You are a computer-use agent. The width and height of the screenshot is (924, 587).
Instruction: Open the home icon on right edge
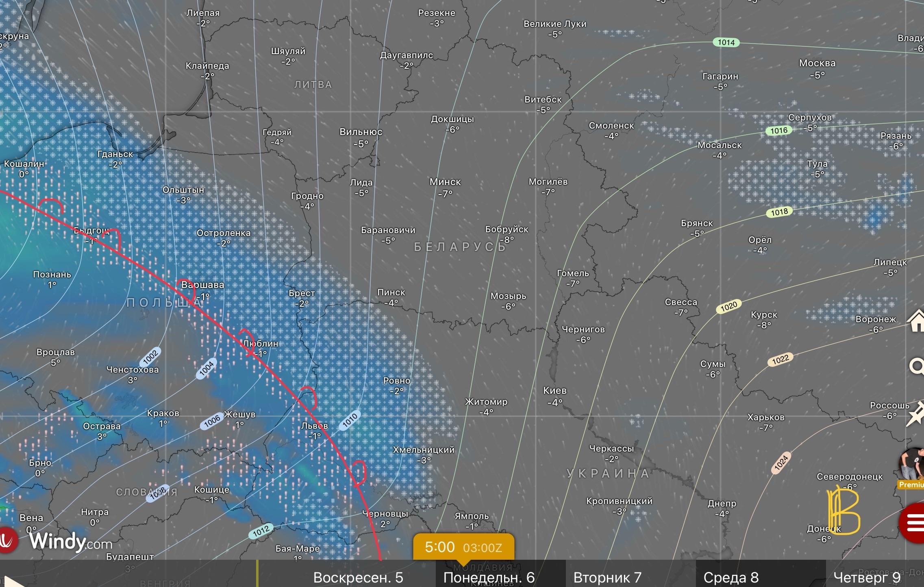click(916, 321)
